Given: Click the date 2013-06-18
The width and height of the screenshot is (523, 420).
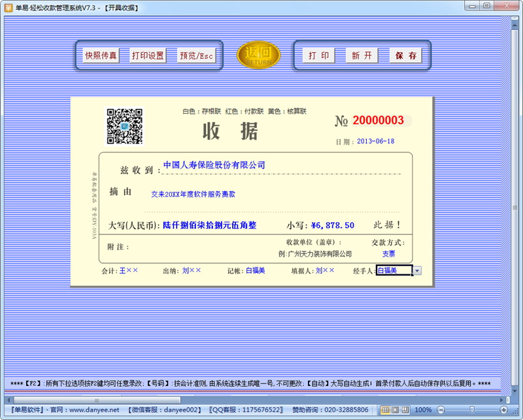Looking at the screenshot, I should pyautogui.click(x=375, y=141).
